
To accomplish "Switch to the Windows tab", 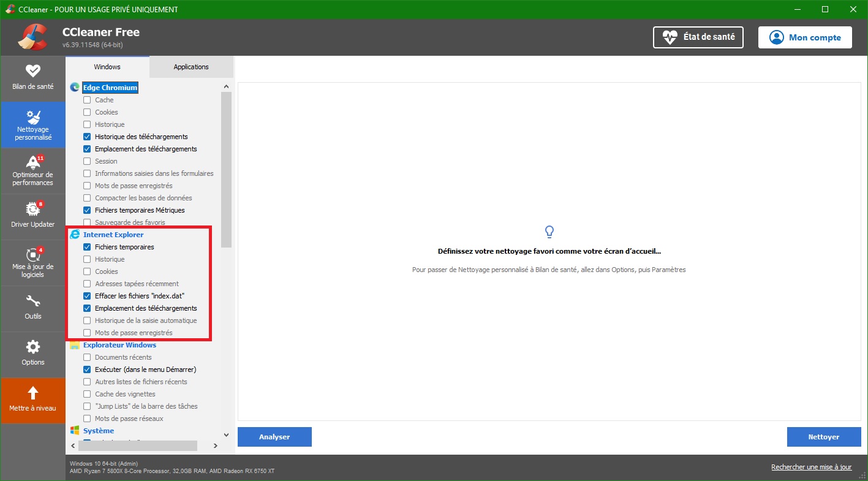I will point(107,67).
